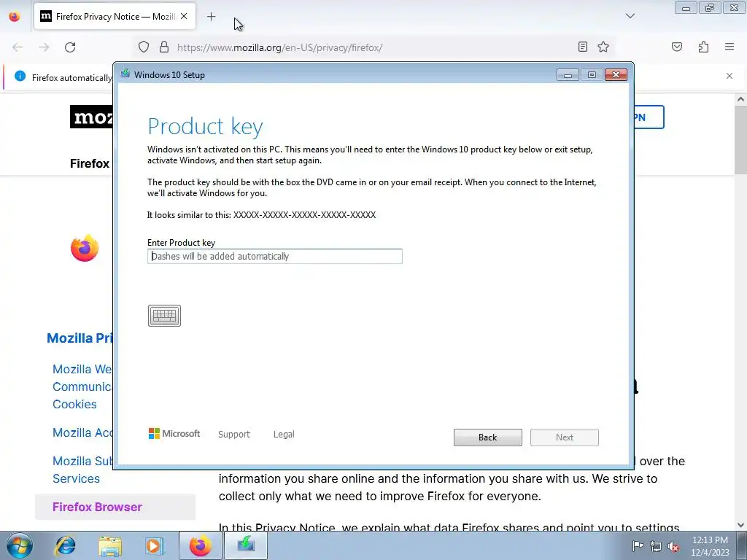Open Windows Media Player from taskbar
This screenshot has width=747, height=560.
pos(154,545)
